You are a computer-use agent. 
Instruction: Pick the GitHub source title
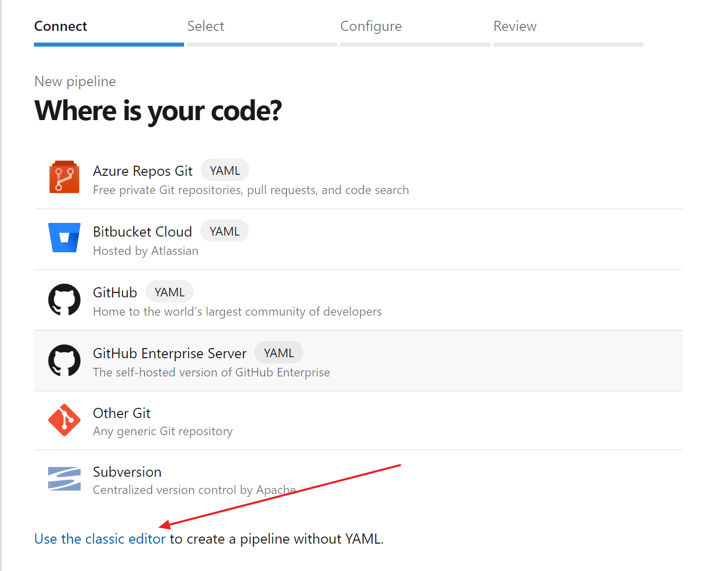[x=115, y=293]
